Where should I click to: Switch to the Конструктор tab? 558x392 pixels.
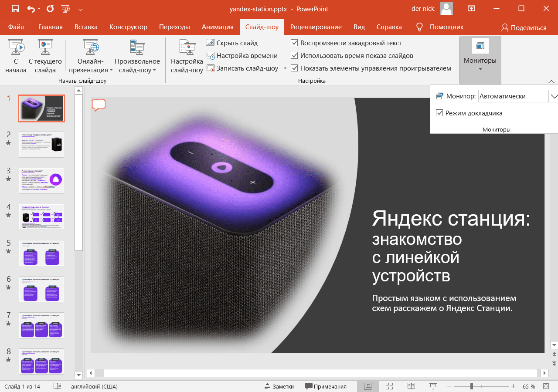click(128, 27)
